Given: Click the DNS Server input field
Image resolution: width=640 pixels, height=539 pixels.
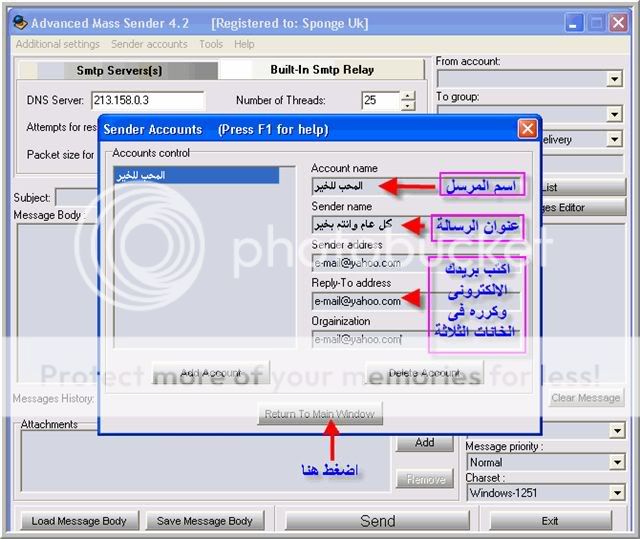Looking at the screenshot, I should [148, 100].
